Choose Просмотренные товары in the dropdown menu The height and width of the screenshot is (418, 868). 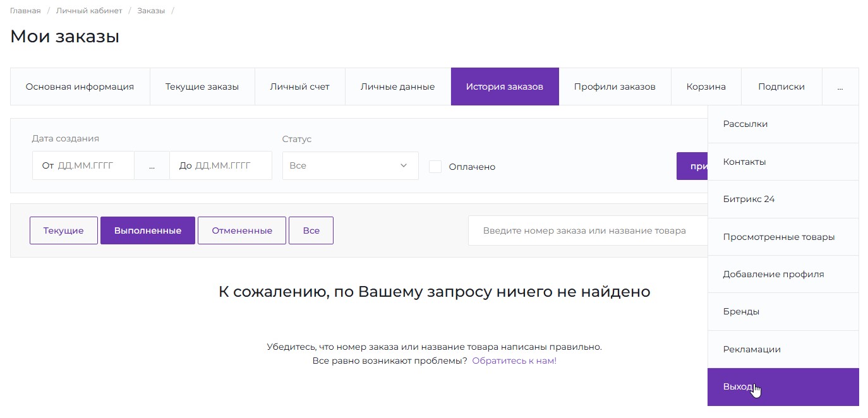tap(778, 236)
